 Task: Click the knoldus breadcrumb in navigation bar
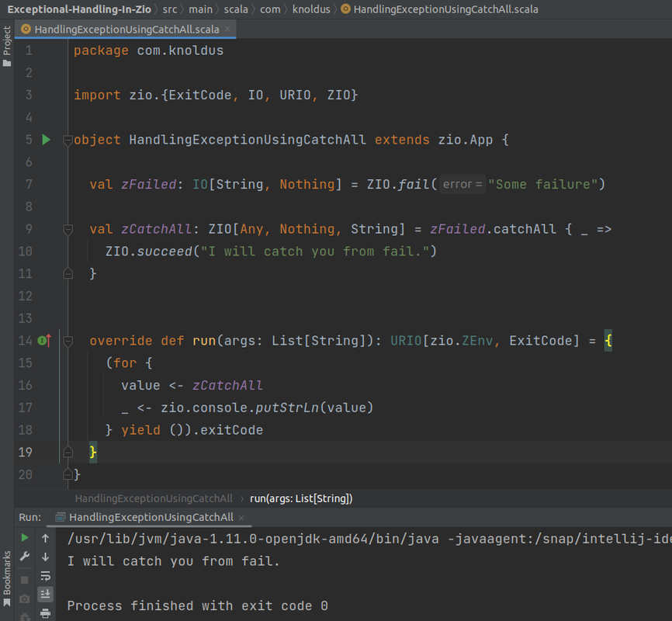311,9
